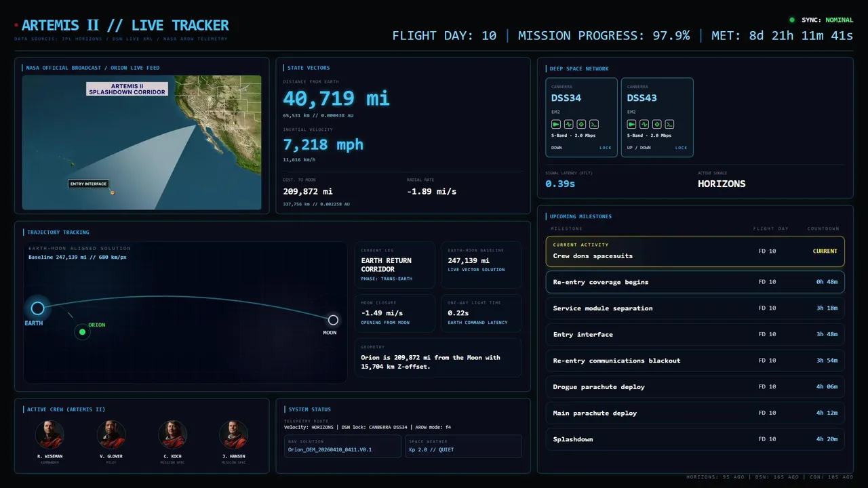The height and width of the screenshot is (488, 868).
Task: Click the status line showing HORIZONS, DSN and CDN ages
Action: (770, 477)
